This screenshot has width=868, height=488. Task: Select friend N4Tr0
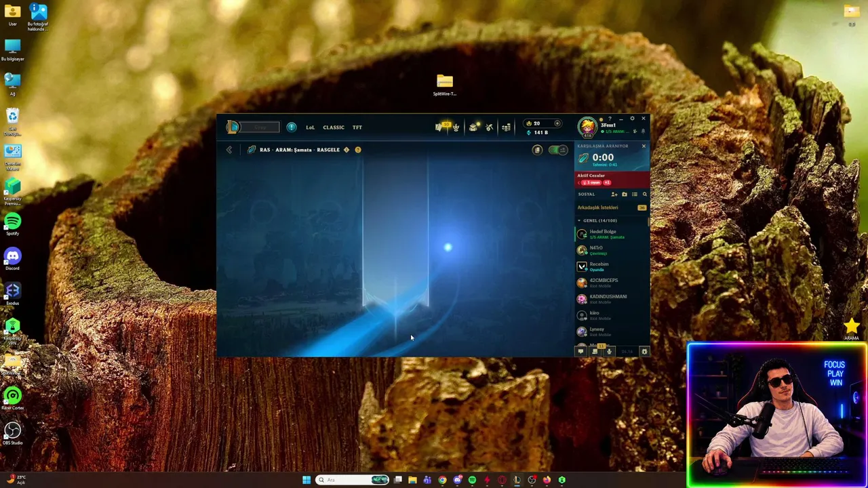612,250
